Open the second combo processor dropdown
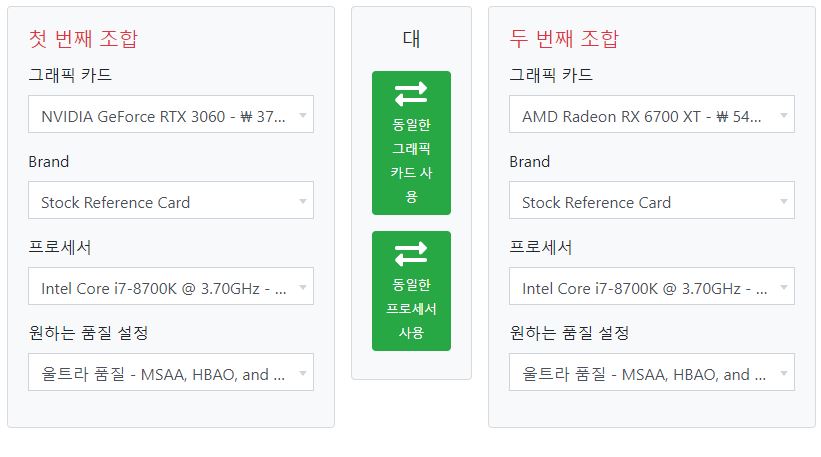This screenshot has height=457, width=821. pyautogui.click(x=651, y=286)
